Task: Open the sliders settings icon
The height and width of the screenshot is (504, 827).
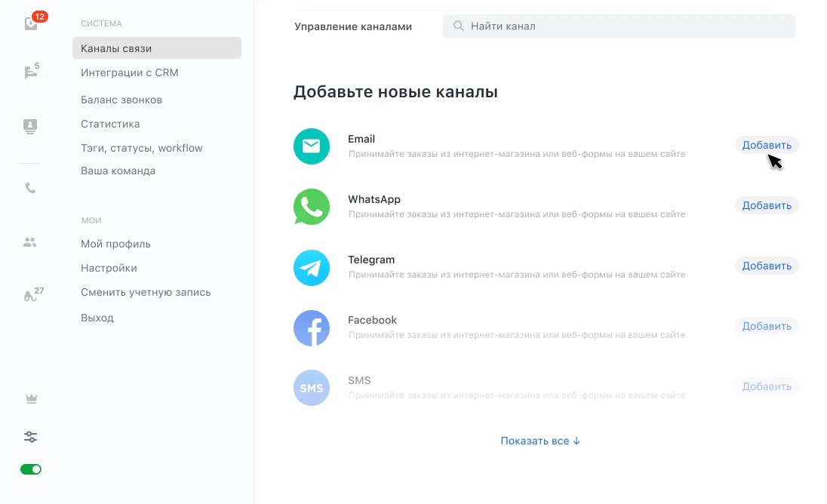Action: 31,437
